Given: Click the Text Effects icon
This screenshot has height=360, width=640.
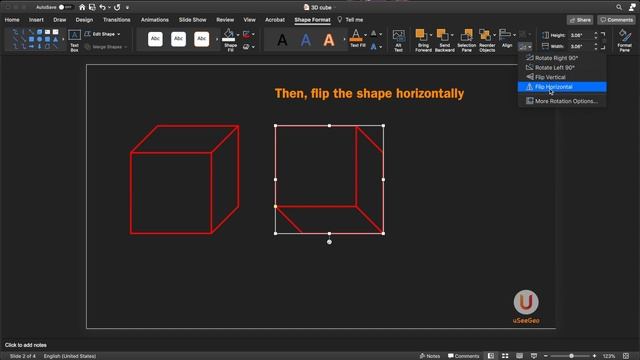Looking at the screenshot, I should pos(373,47).
